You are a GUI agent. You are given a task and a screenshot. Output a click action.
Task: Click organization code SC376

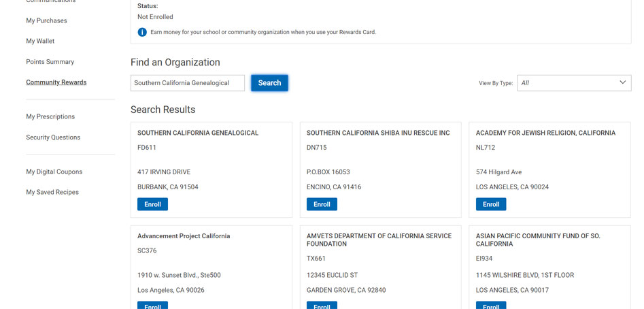point(147,250)
